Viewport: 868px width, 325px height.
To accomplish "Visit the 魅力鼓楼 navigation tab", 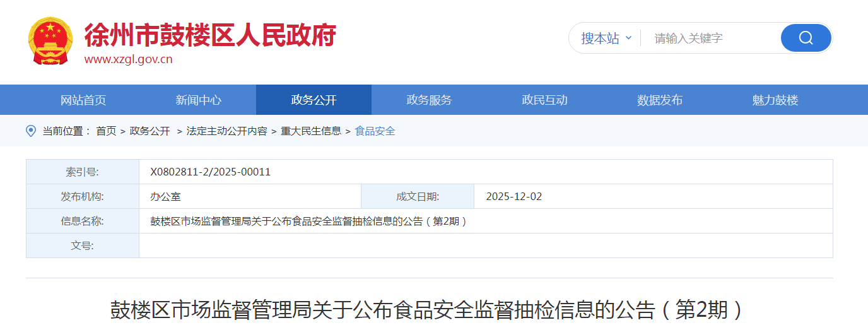I will tap(775, 100).
